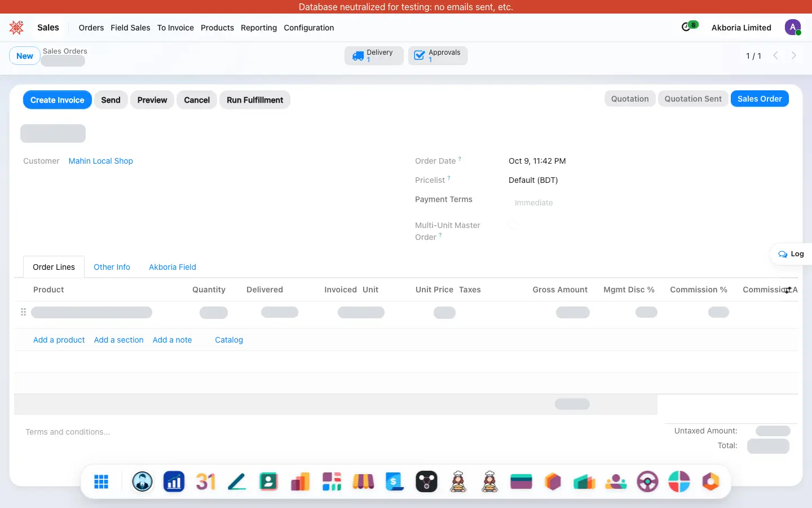Open the blue bar-chart app in dock
Screen dimensions: 812x508
[x=174, y=481]
